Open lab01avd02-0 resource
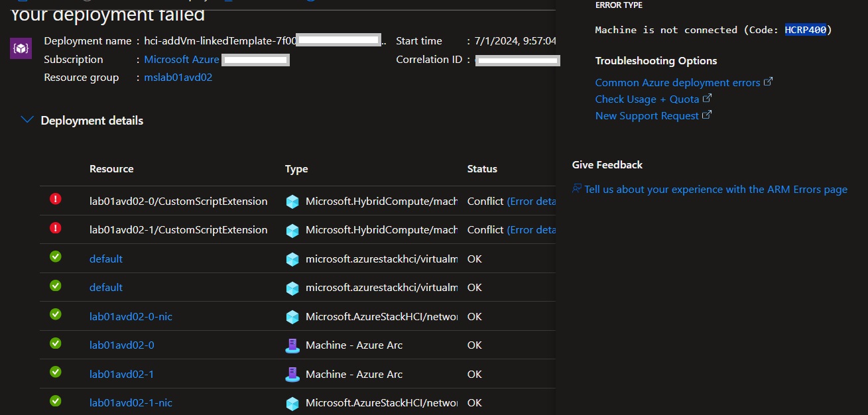The width and height of the screenshot is (868, 415). (x=122, y=345)
